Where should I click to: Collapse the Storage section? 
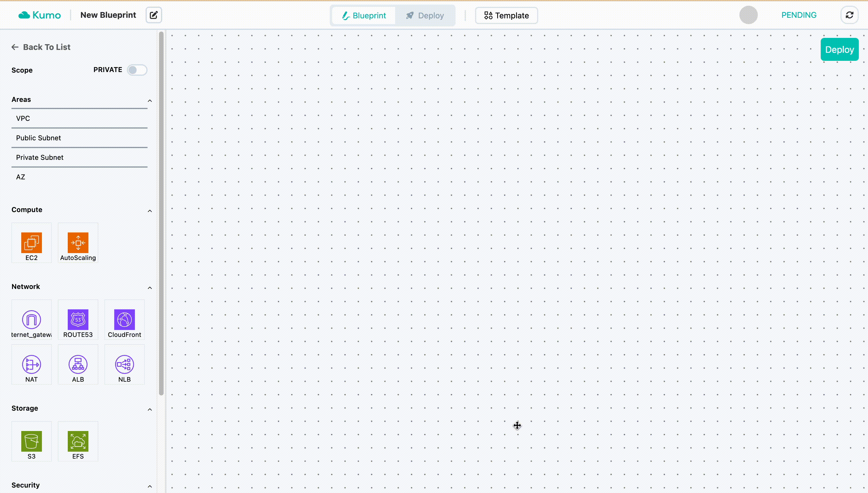[x=150, y=409]
